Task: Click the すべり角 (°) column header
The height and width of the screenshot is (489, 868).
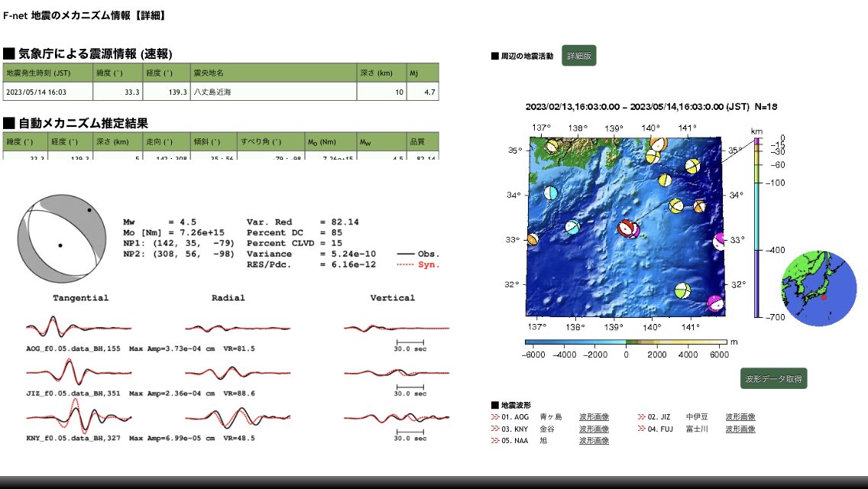Action: (270, 142)
